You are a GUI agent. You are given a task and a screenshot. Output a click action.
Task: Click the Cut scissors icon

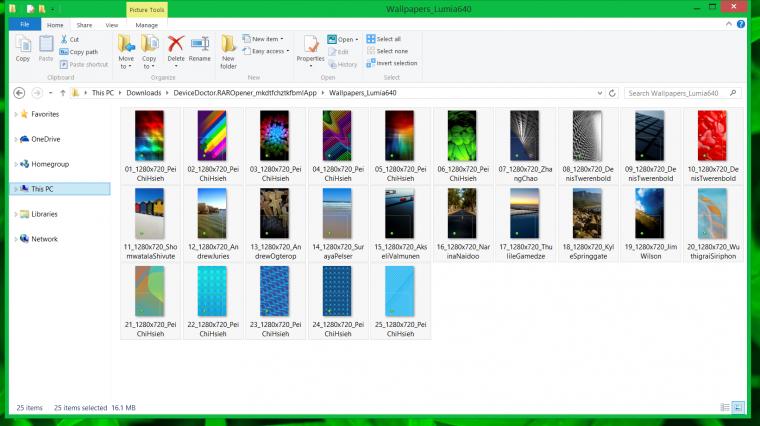[64, 39]
